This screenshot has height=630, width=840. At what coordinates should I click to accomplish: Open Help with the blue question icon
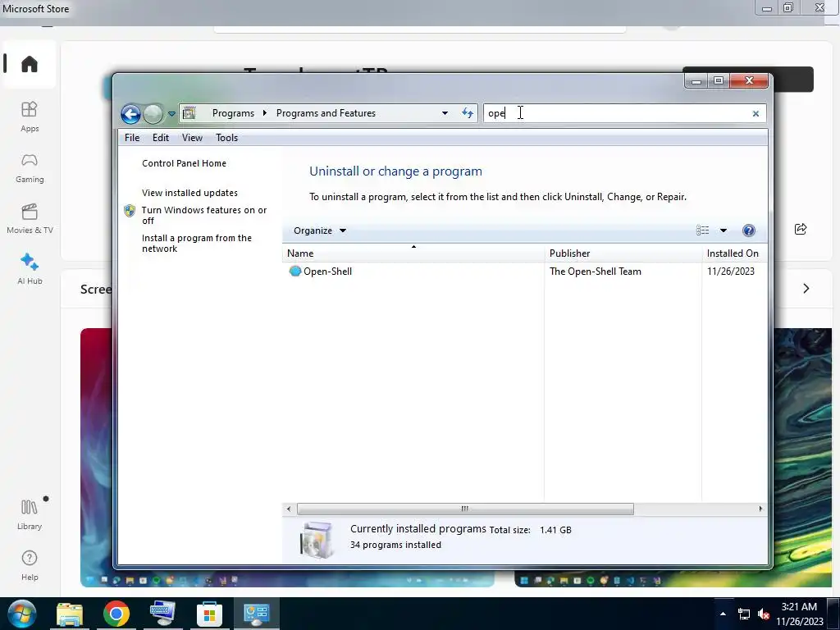coord(748,231)
